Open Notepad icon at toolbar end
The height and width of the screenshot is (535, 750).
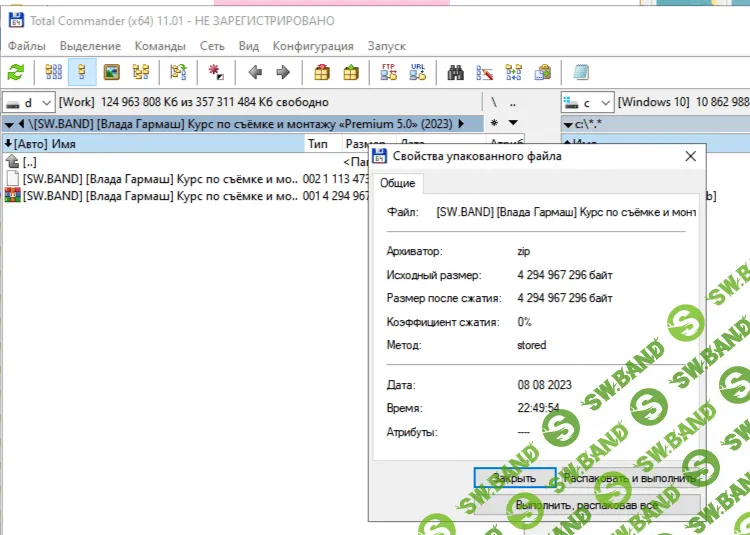tap(581, 72)
